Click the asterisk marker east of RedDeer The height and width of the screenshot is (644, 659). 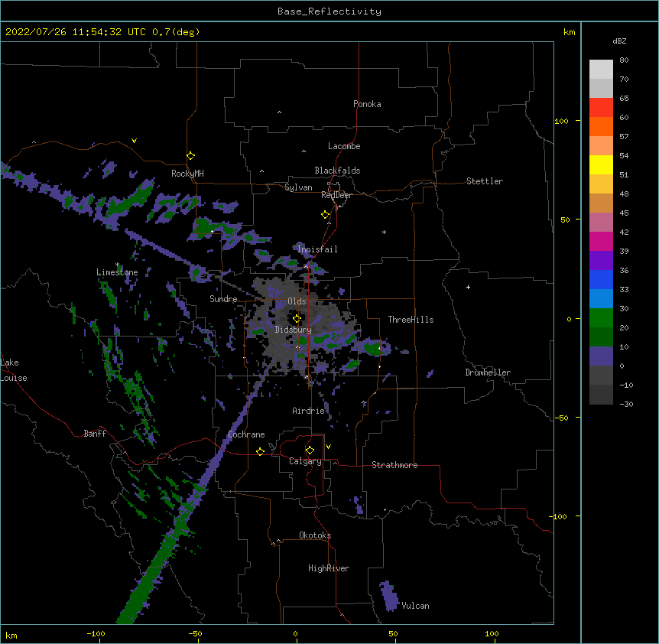coord(384,232)
